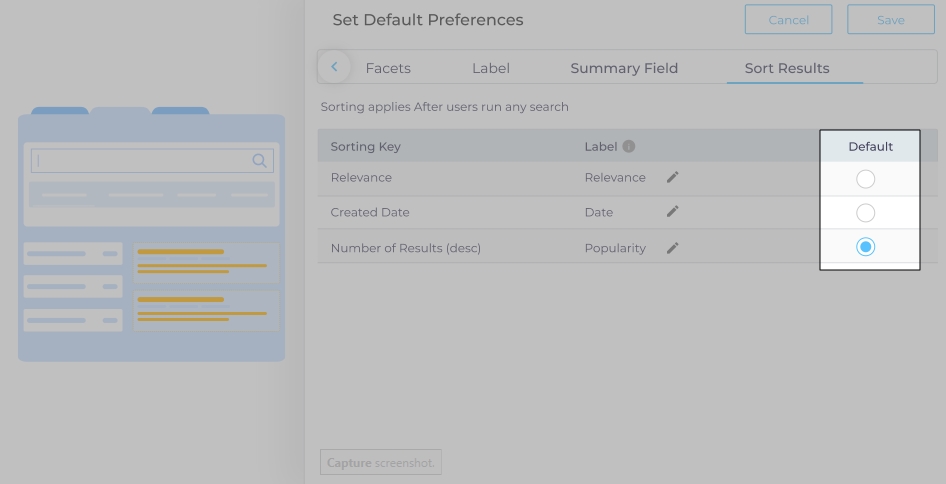Click the 'Created Date' sorting key text
Viewport: 946px width, 484px height.
pos(370,213)
